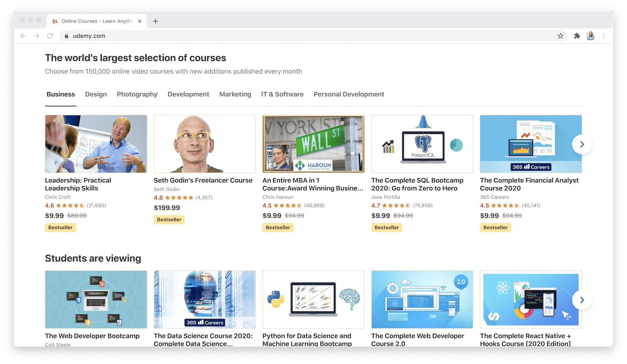
Task: Open the PostgreSQL SQL Bootcamp thumbnail
Action: [422, 144]
